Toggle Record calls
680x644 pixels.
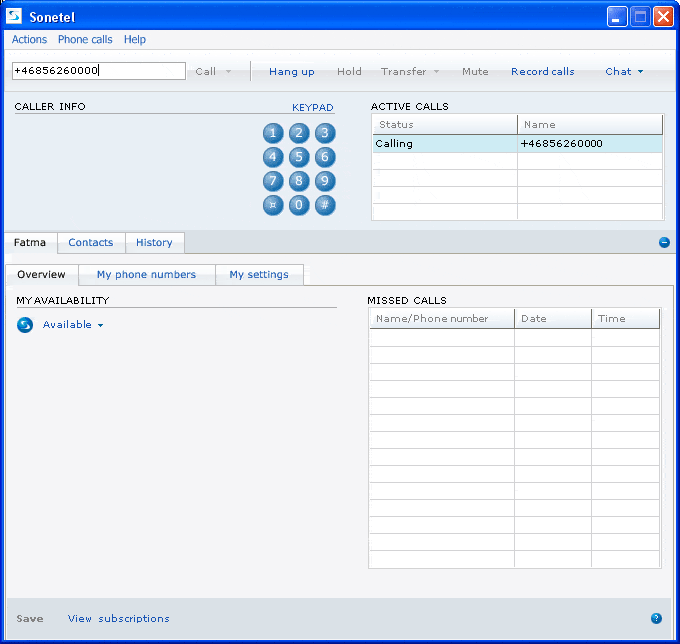[x=543, y=72]
